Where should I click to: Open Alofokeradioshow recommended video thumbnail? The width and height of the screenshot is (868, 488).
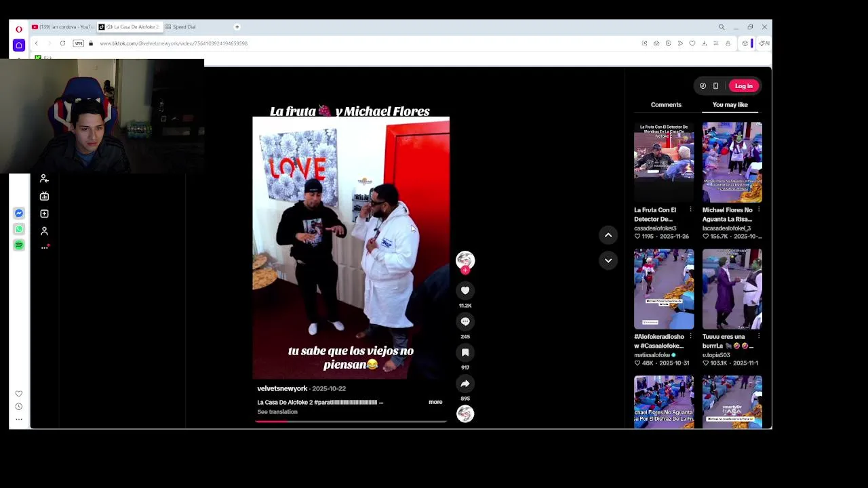pos(664,289)
